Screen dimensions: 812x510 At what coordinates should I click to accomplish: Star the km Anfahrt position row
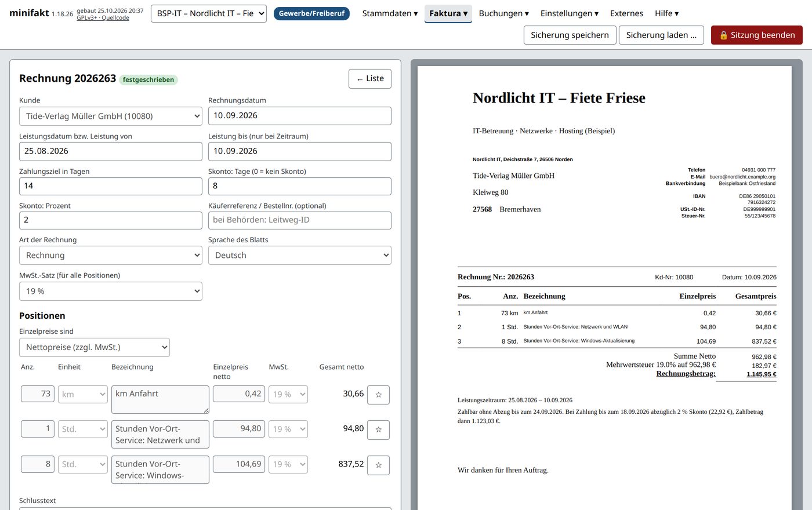click(x=378, y=395)
